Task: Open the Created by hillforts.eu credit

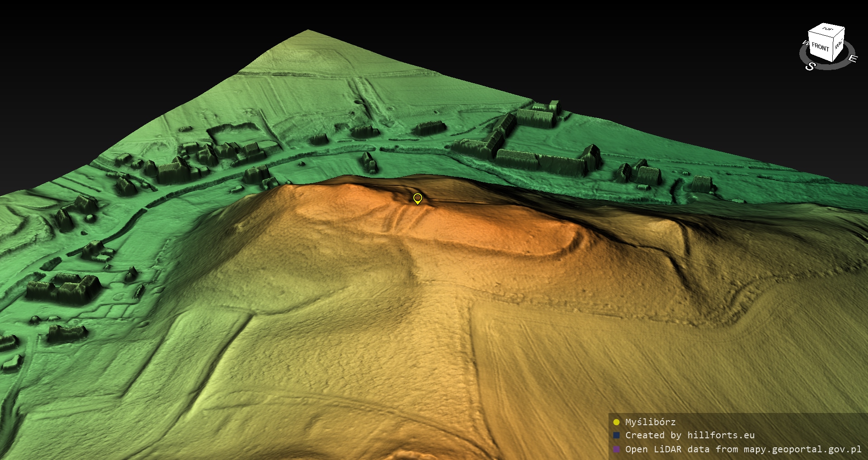Action: (x=689, y=436)
